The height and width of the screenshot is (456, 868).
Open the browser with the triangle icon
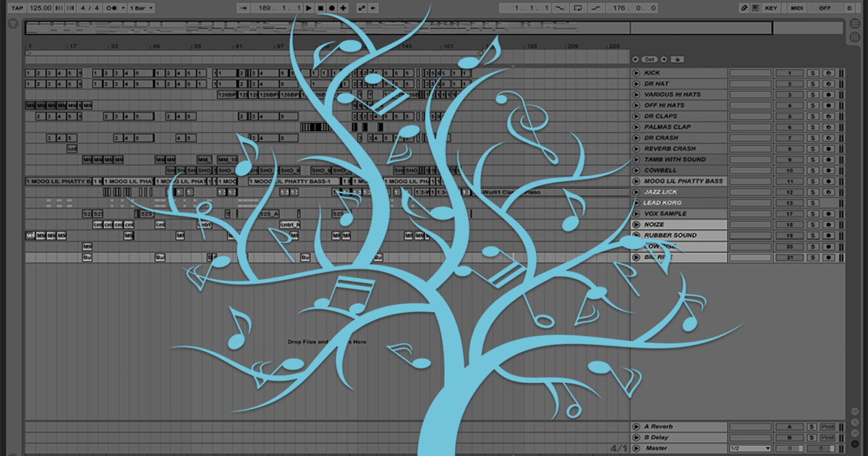pos(12,24)
